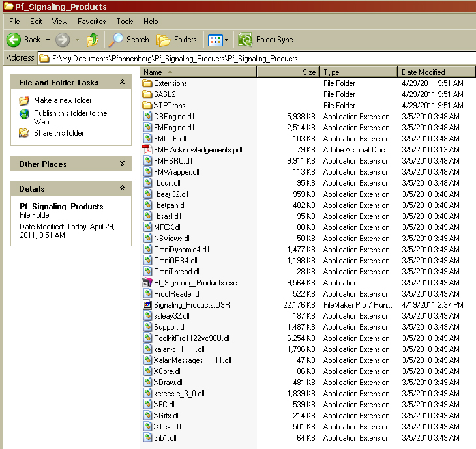
Task: Click the Up folder level icon
Action: click(93, 40)
